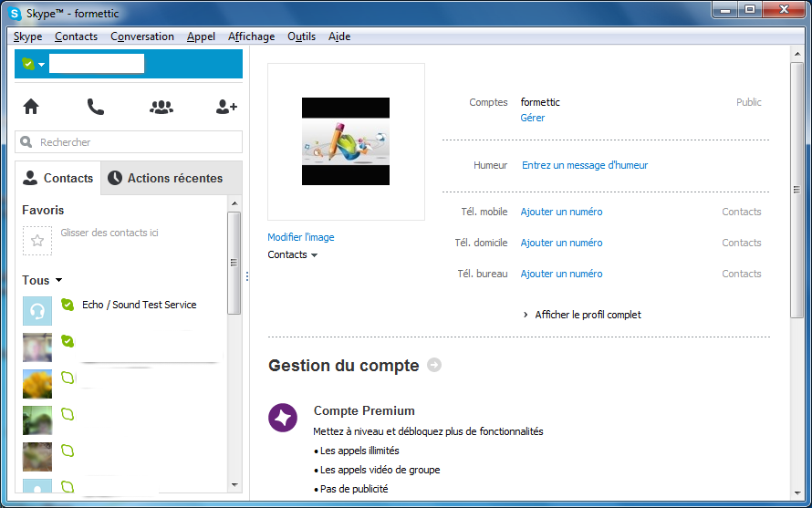Click Contacts visibility for Tél. mobile
This screenshot has width=812, height=508.
coord(742,212)
